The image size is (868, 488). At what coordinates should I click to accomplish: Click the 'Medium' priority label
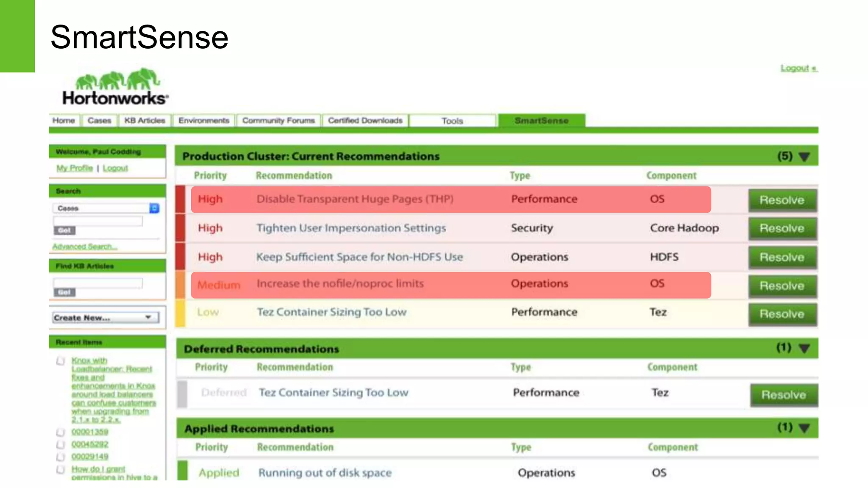(x=219, y=285)
